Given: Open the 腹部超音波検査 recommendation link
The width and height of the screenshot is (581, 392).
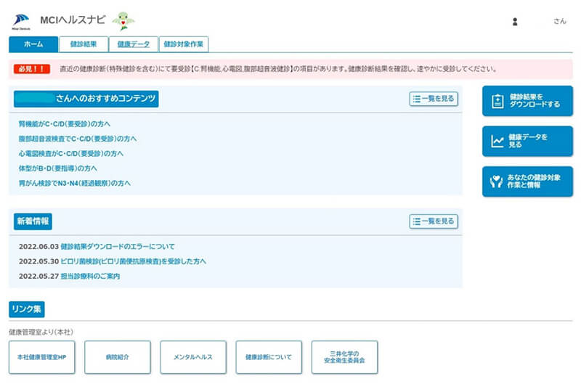Looking at the screenshot, I should coord(77,139).
